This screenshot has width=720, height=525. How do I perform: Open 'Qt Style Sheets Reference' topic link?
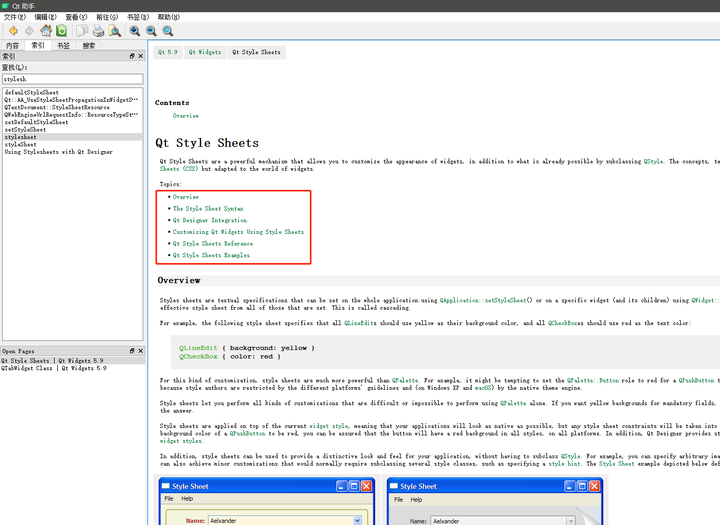point(213,243)
